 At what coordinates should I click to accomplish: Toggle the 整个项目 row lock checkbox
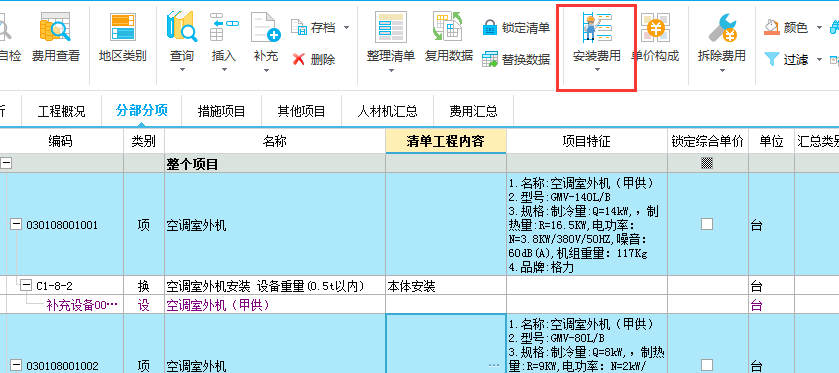coord(707,164)
